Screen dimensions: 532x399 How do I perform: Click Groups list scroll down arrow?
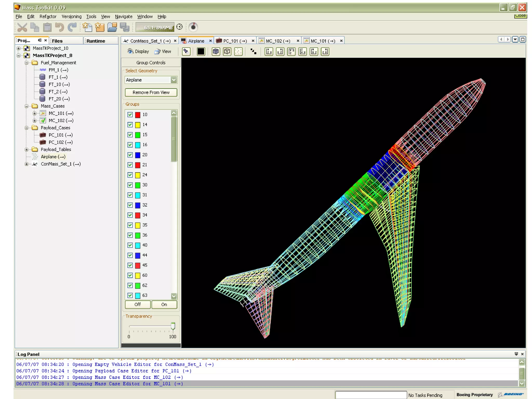coord(174,296)
